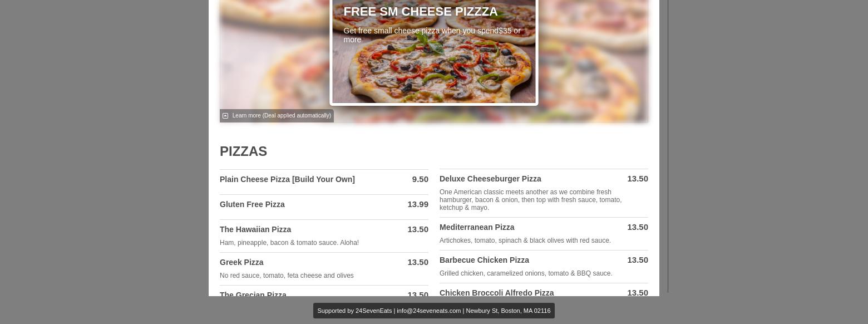The width and height of the screenshot is (868, 324).
Task: Select Chicken Broccoli Alfredo Pizza
Action: (x=496, y=292)
